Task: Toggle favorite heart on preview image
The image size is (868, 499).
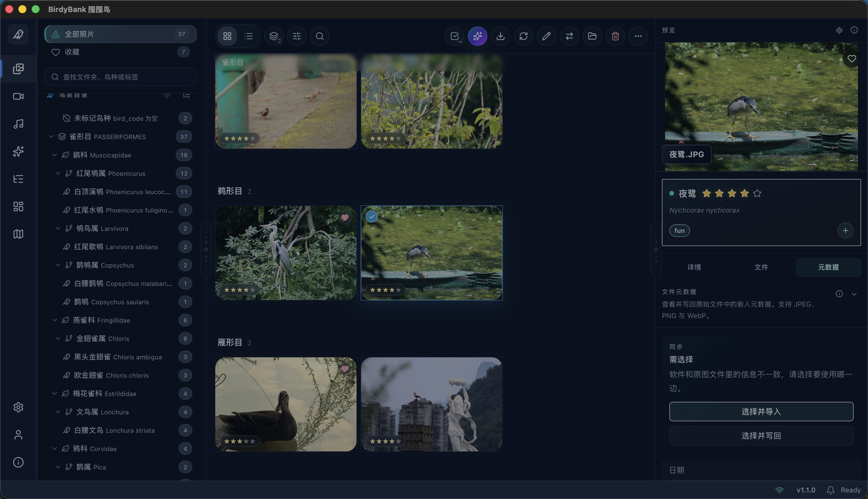Action: click(852, 59)
